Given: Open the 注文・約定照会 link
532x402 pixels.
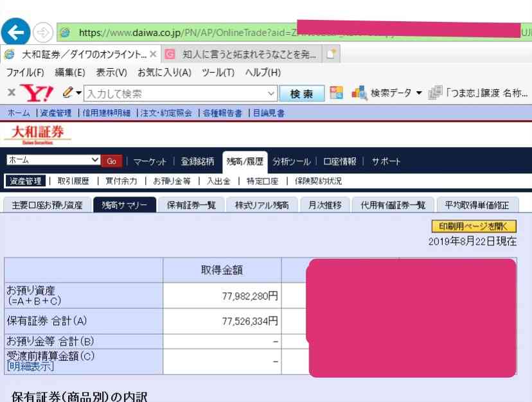Looking at the screenshot, I should tap(166, 113).
